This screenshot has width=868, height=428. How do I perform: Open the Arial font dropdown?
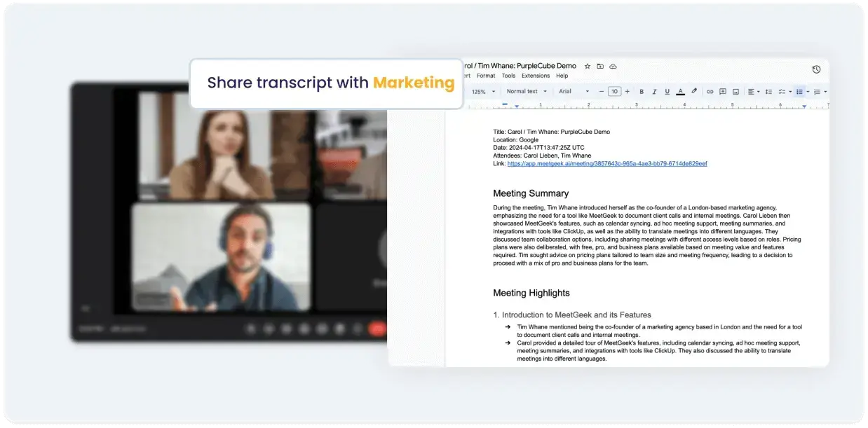[574, 91]
